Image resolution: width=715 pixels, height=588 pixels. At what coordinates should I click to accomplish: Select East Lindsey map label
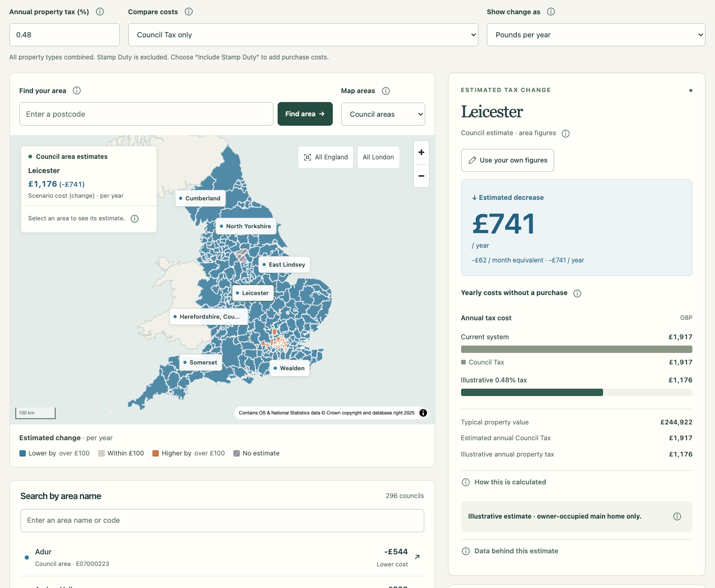point(284,265)
